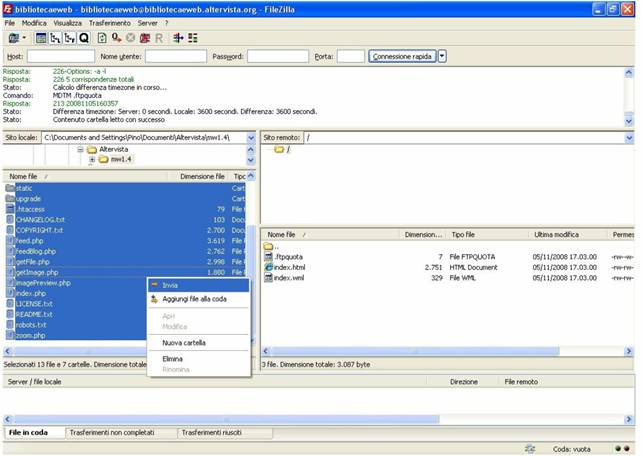
Task: Open the quick connect history dropdown
Action: pyautogui.click(x=442, y=56)
